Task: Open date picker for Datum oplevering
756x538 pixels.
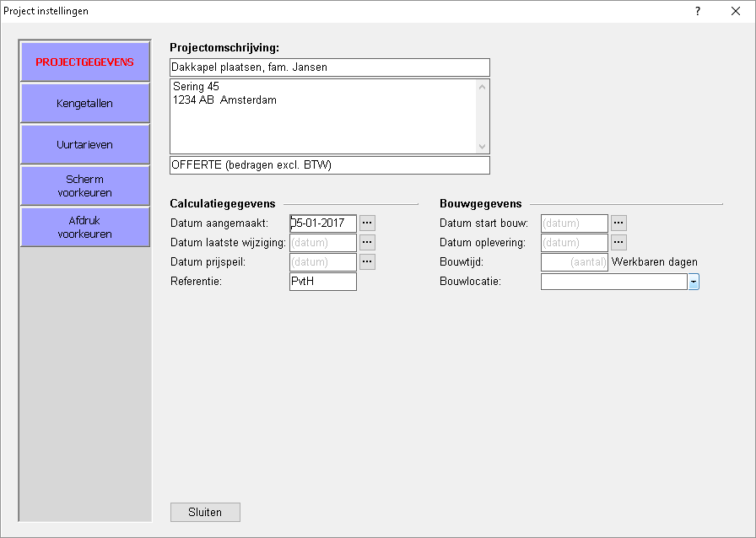Action: coord(618,243)
